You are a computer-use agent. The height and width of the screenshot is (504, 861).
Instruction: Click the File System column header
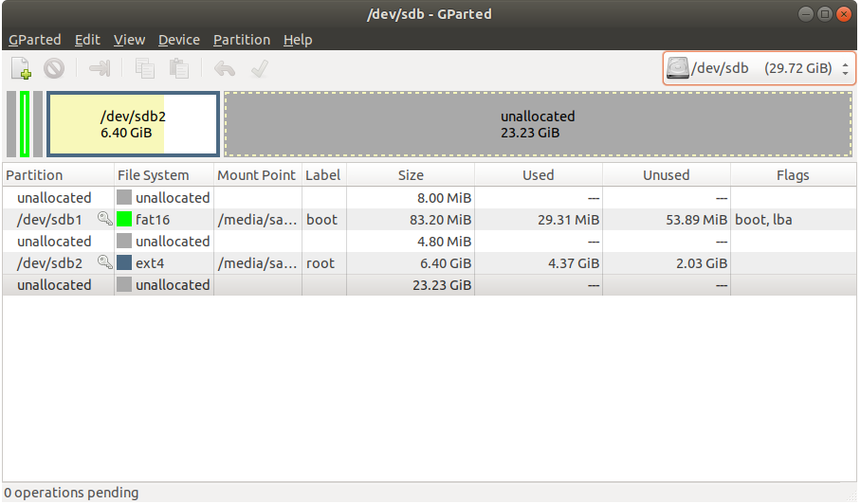pyautogui.click(x=153, y=175)
